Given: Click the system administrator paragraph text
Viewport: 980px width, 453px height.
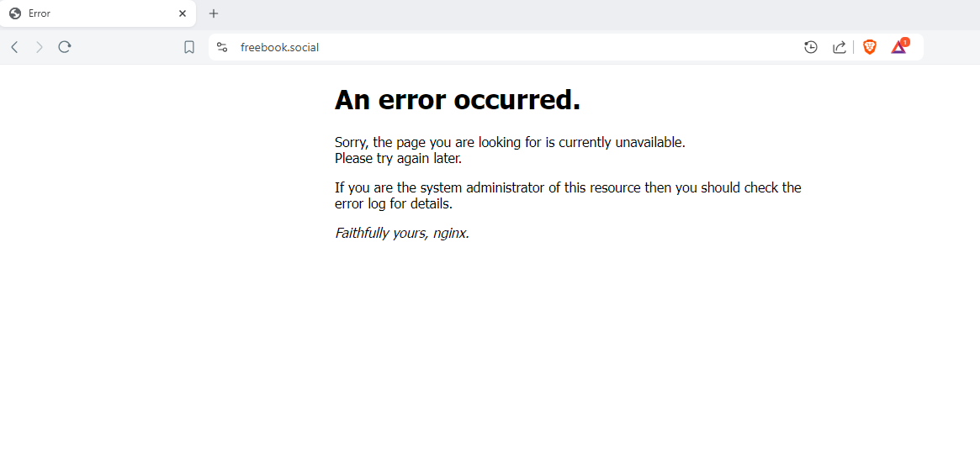Looking at the screenshot, I should [x=568, y=196].
